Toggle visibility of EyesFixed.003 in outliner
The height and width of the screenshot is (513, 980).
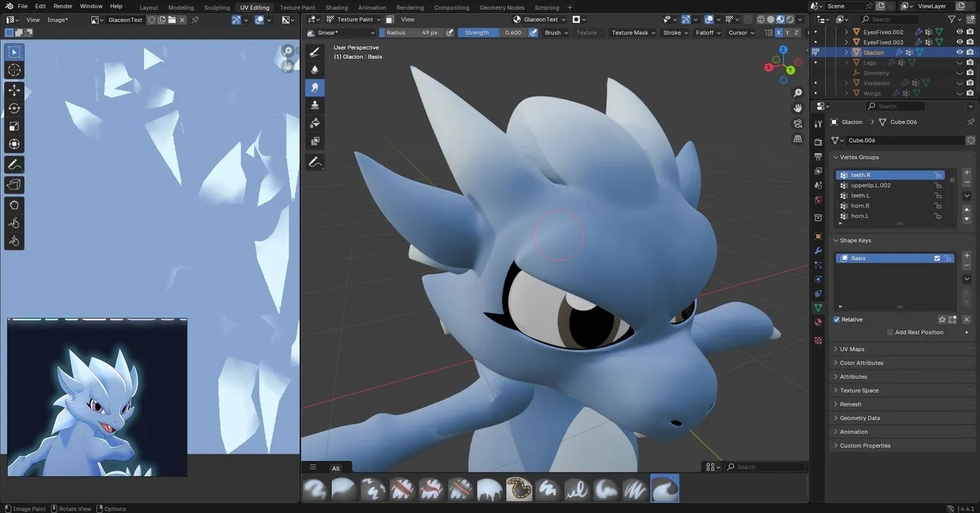click(960, 42)
